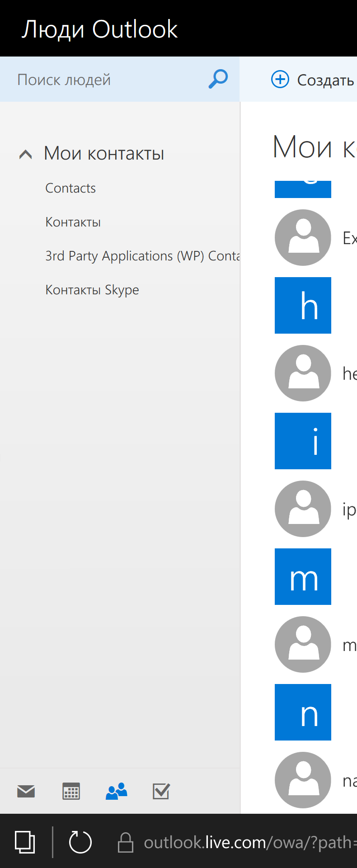Select contact avatar under the m tile
The image size is (357, 868).
pos(303,644)
